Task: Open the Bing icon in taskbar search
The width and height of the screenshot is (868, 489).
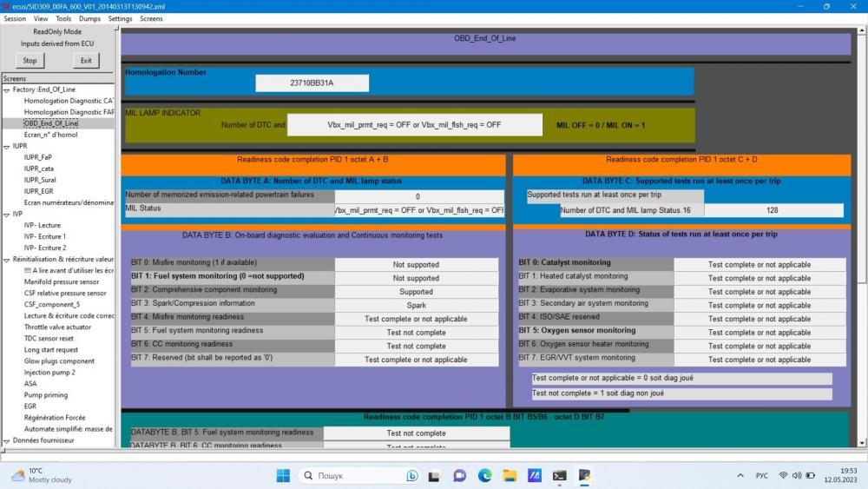Action: click(x=411, y=476)
